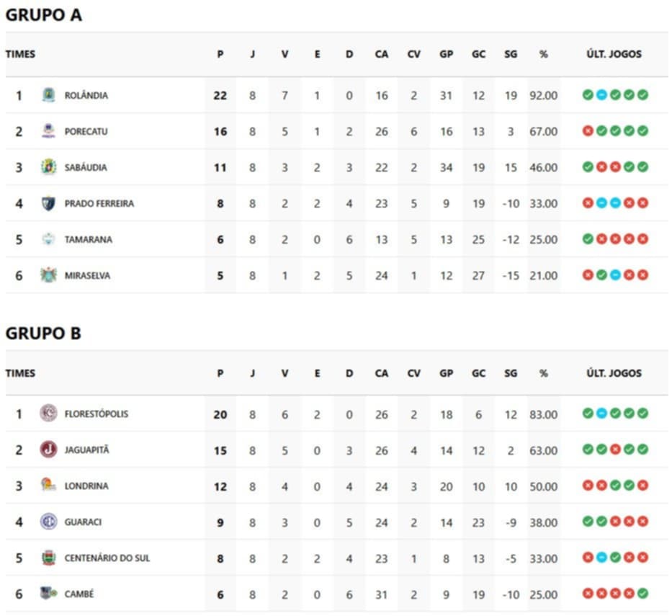Screen dimensions: 672x616
Task: Click the Guaraci team crest icon
Action: 48,522
